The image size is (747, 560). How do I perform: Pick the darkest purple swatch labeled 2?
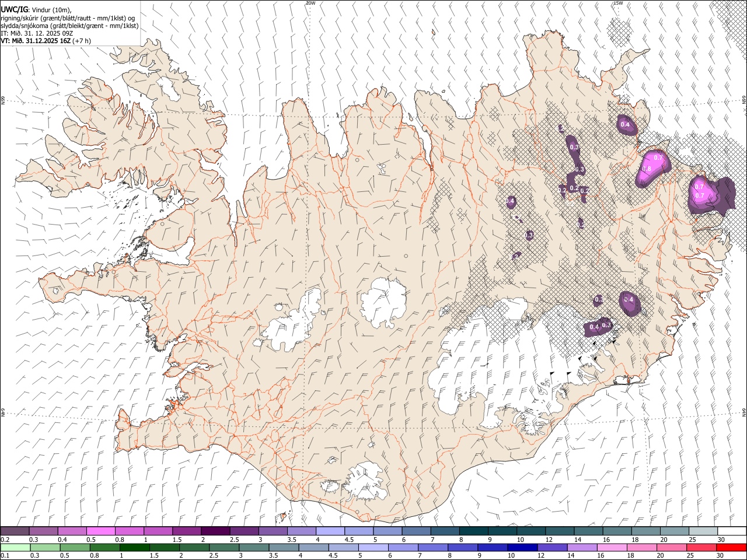215,531
